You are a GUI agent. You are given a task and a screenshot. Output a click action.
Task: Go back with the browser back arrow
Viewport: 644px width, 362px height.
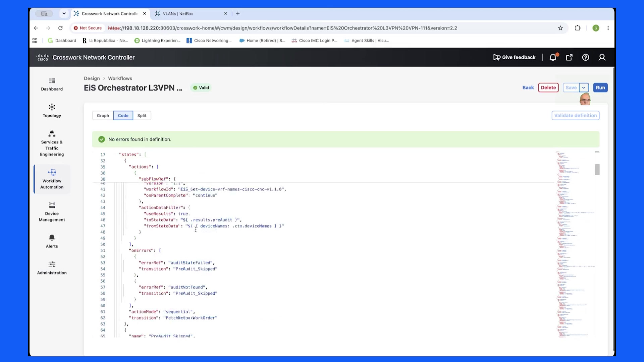tap(36, 28)
